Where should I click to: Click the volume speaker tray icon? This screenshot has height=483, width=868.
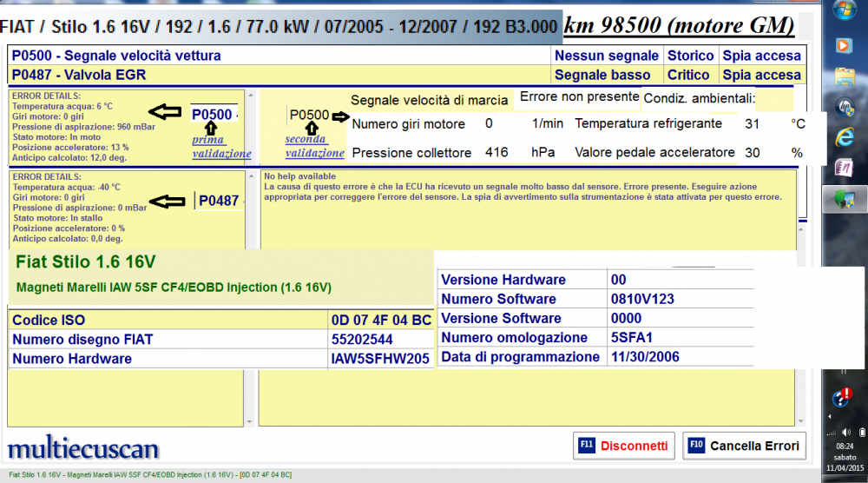coord(845,432)
